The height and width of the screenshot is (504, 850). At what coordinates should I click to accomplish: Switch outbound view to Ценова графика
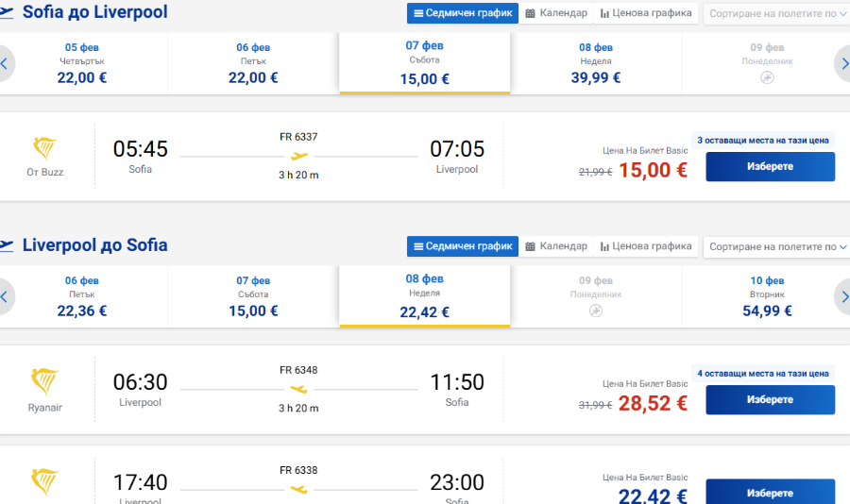point(646,13)
